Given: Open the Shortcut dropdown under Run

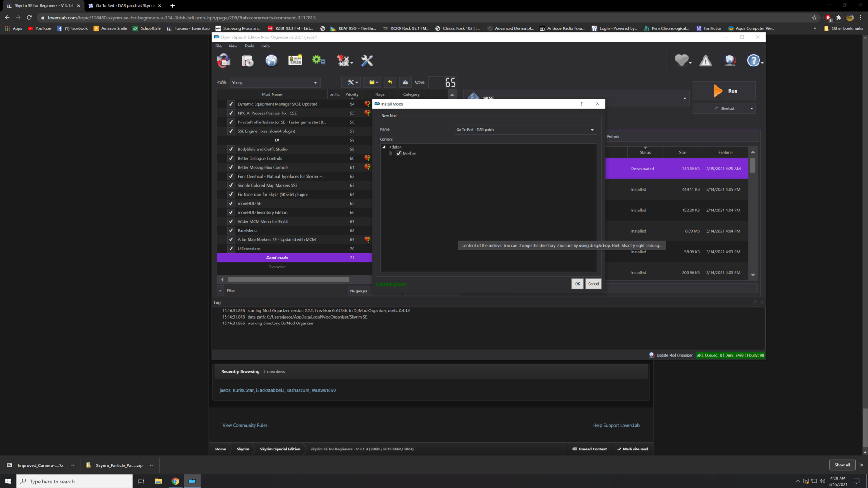Looking at the screenshot, I should (724, 108).
